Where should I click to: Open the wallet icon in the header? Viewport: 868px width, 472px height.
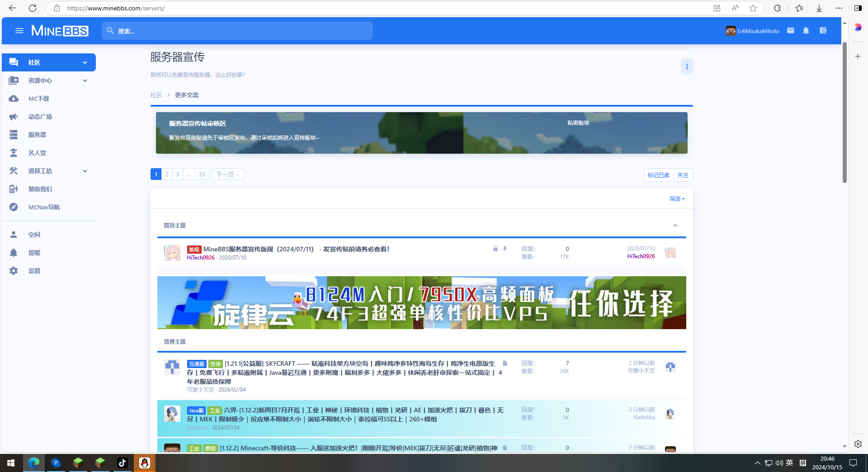pyautogui.click(x=823, y=31)
